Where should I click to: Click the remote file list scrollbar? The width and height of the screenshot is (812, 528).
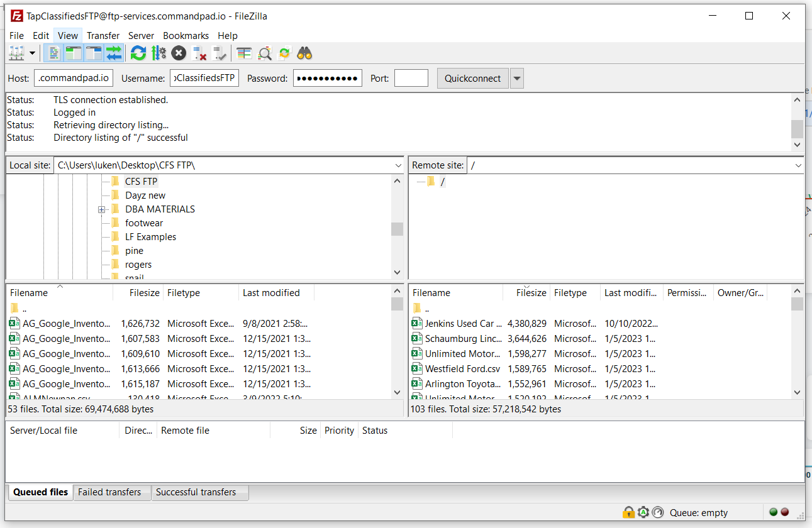(x=797, y=342)
